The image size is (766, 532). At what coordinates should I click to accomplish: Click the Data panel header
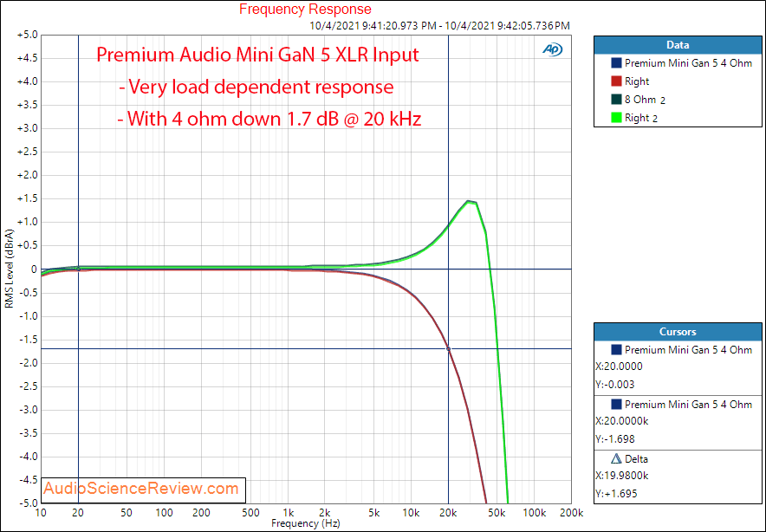pyautogui.click(x=678, y=45)
